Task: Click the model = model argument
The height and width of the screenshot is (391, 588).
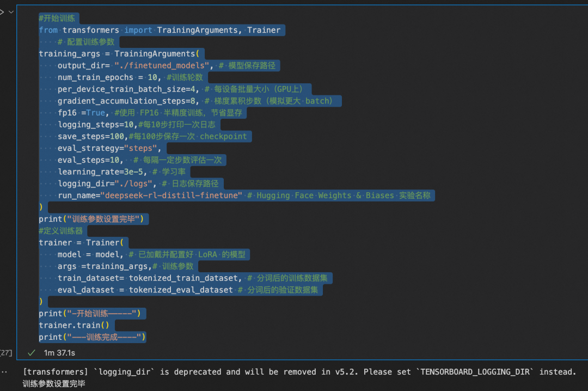Action: click(x=88, y=254)
